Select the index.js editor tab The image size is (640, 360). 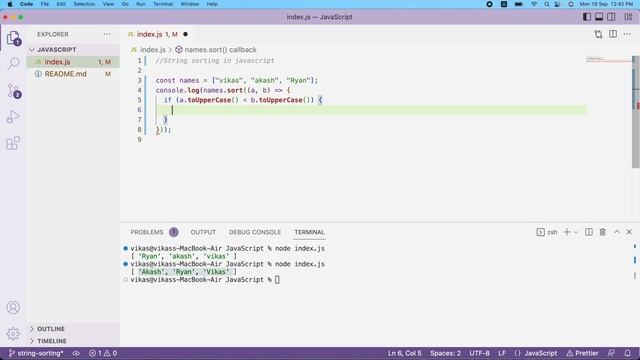pos(157,34)
